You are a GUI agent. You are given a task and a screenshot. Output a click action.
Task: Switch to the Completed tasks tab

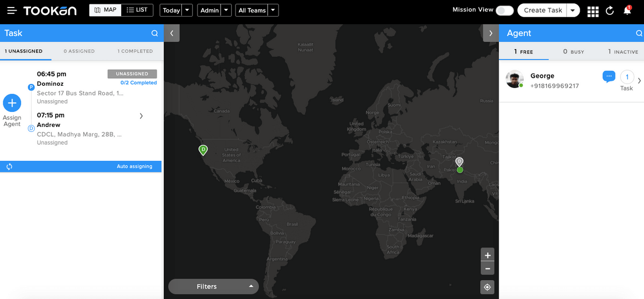(x=135, y=51)
